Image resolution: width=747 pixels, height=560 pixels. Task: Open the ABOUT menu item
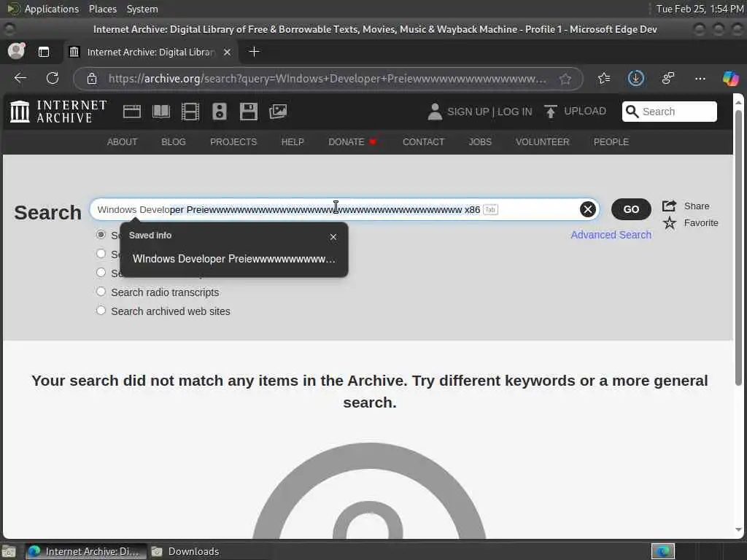click(122, 142)
